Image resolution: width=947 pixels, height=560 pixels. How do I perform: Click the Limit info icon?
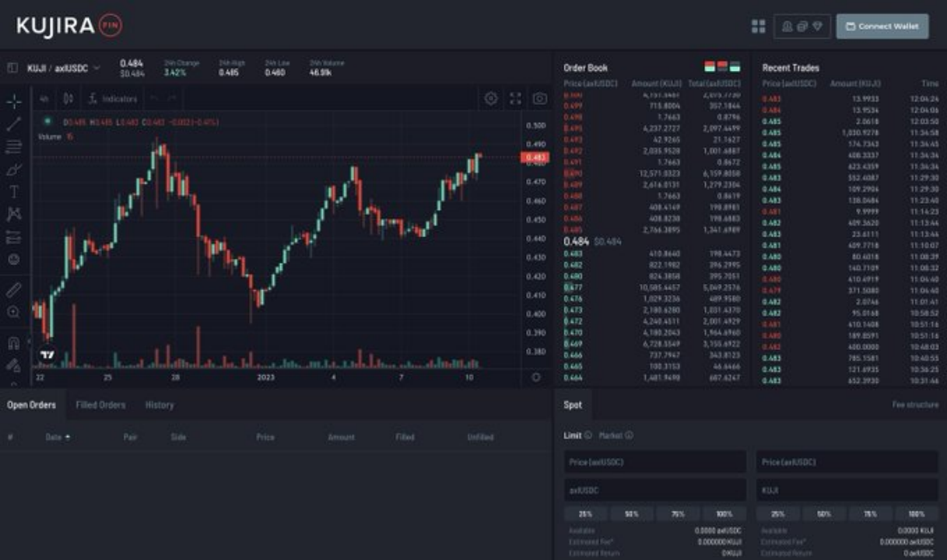588,436
